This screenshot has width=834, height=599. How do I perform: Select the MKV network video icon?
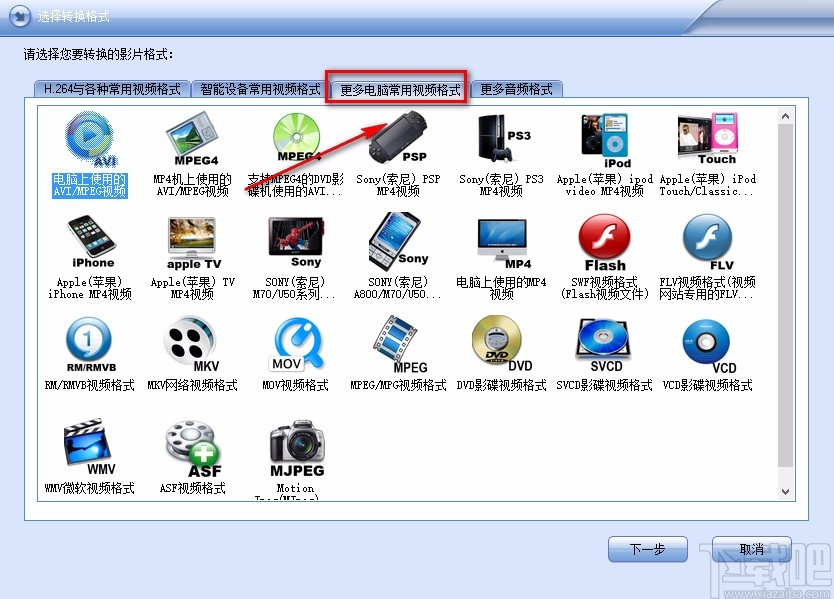pos(191,344)
